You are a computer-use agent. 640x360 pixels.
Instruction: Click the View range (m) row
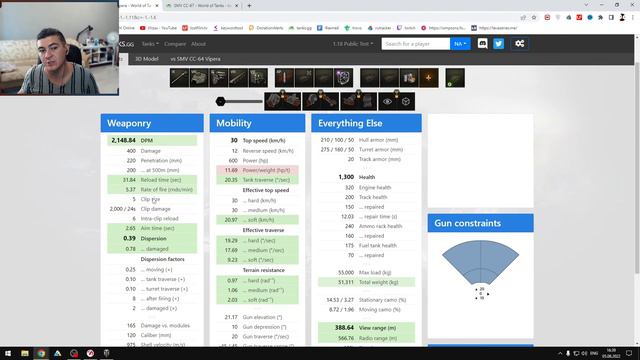pyautogui.click(x=366, y=328)
